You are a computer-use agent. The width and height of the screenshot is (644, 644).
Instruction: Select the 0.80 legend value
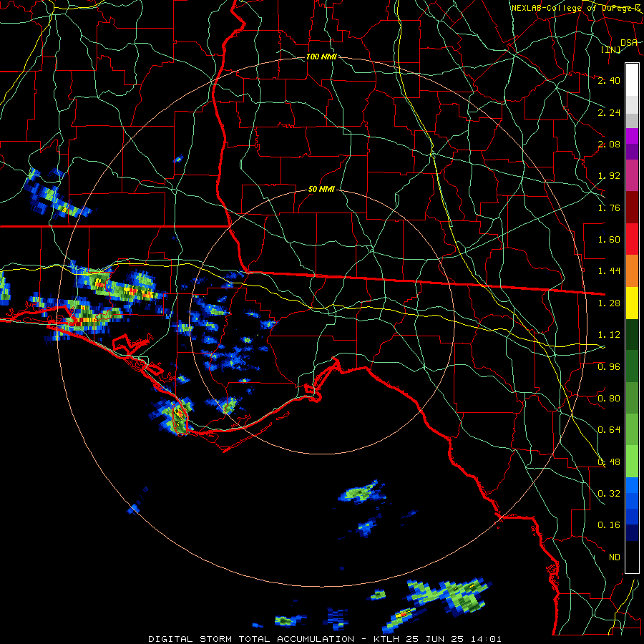pos(609,399)
